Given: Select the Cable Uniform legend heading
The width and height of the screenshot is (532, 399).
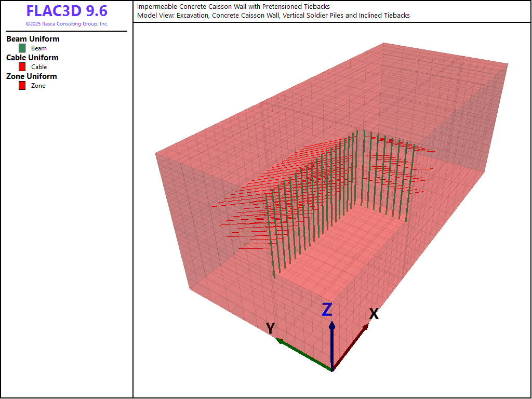Looking at the screenshot, I should click(32, 58).
